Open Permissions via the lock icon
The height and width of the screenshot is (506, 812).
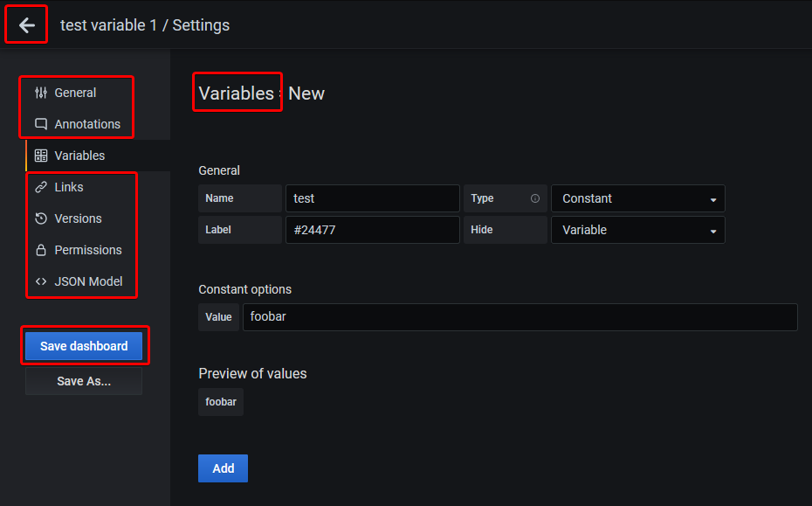coord(40,249)
